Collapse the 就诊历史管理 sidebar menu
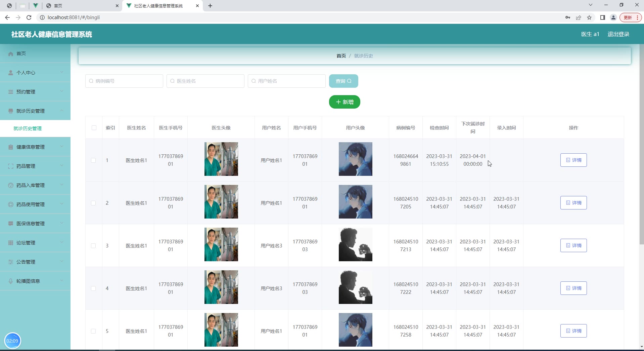The height and width of the screenshot is (351, 644). point(62,111)
